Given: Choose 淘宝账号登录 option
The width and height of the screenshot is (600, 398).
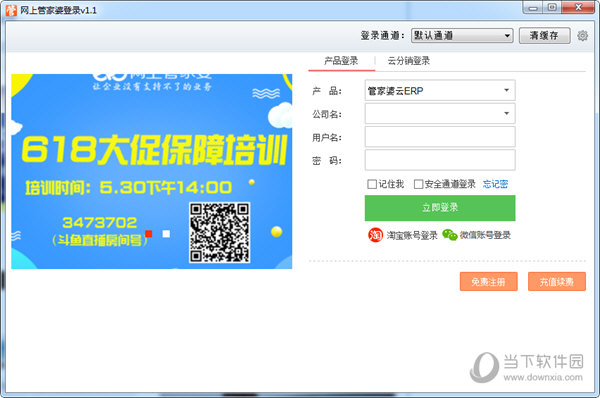Looking at the screenshot, I should 412,235.
